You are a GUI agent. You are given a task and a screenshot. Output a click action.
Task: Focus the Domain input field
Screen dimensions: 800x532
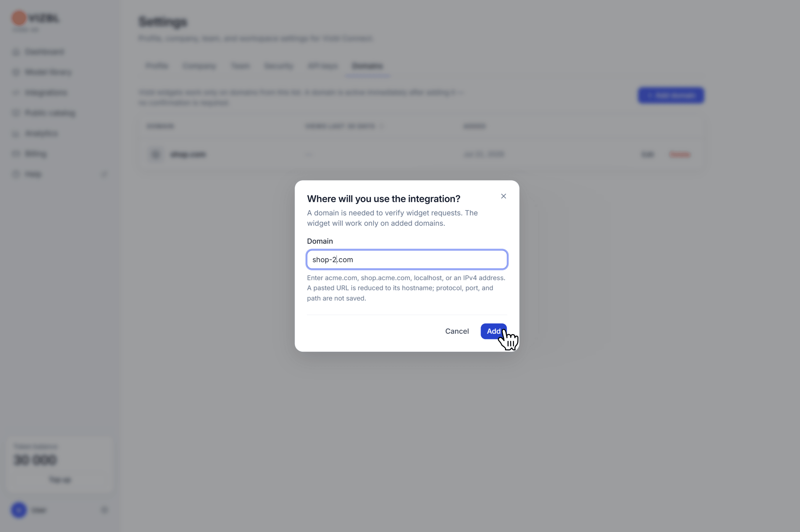[x=407, y=259]
